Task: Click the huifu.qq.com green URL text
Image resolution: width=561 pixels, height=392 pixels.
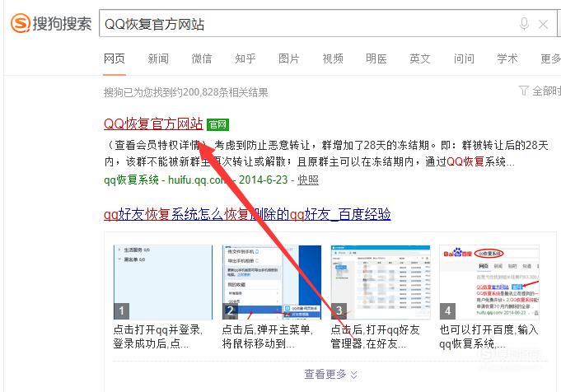Action: [x=198, y=180]
